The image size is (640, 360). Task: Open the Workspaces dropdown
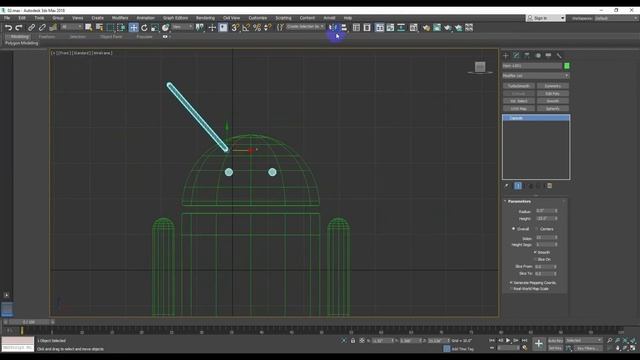tap(616, 18)
